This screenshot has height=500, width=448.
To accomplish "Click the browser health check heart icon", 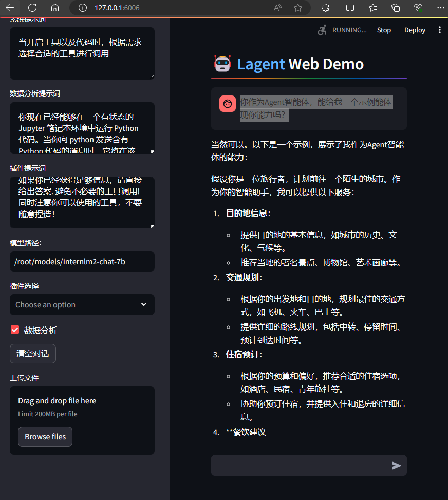I will click(416, 8).
